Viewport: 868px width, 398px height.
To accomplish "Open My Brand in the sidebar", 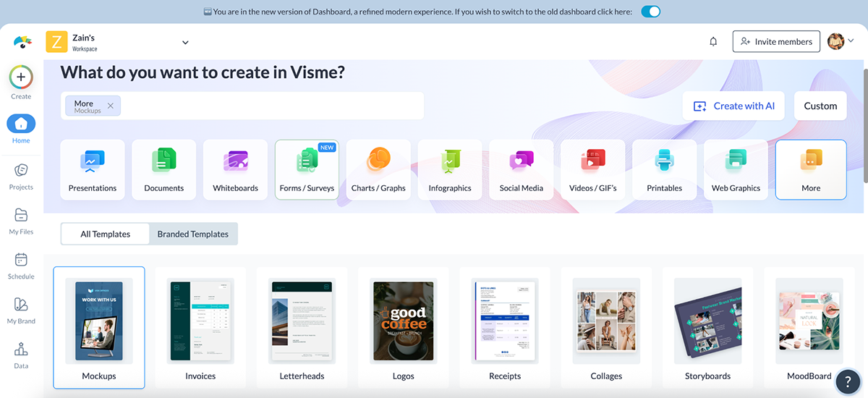I will 21,305.
